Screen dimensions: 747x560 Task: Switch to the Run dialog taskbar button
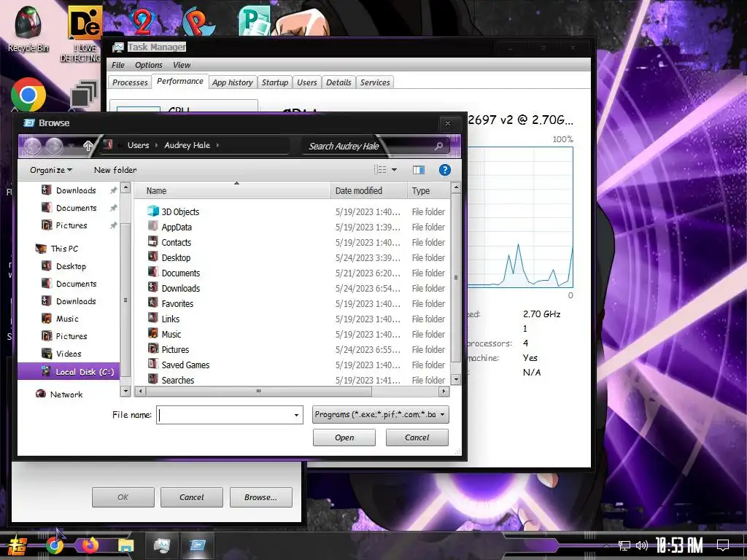pos(197,545)
